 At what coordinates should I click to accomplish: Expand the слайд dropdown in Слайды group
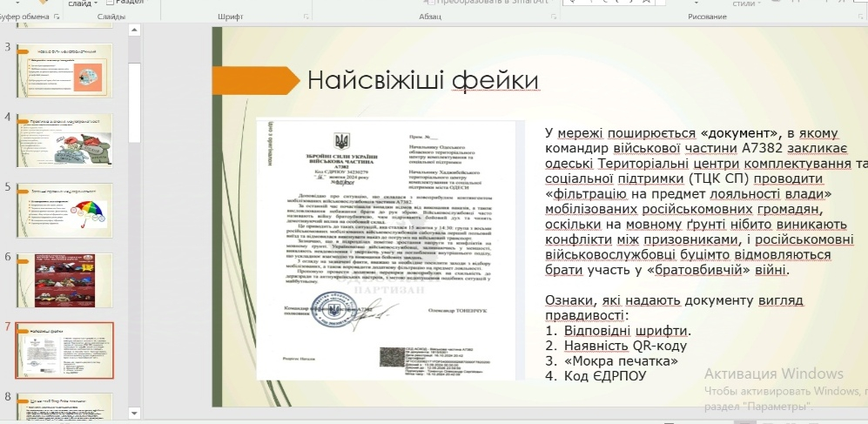(83, 3)
